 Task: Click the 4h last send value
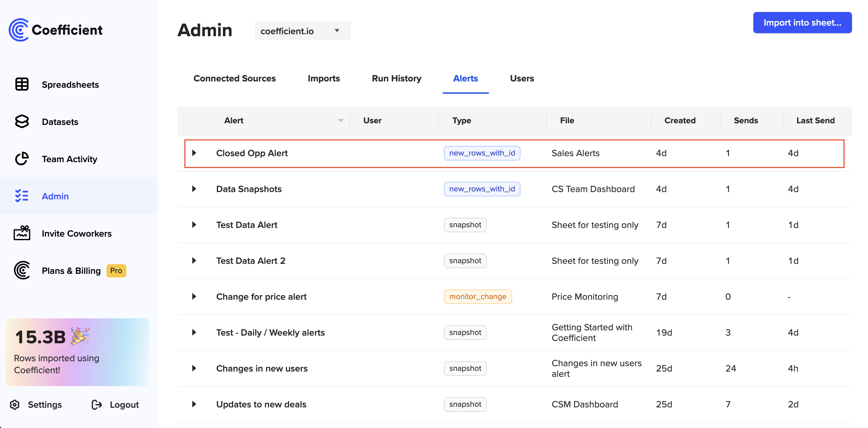tap(793, 369)
